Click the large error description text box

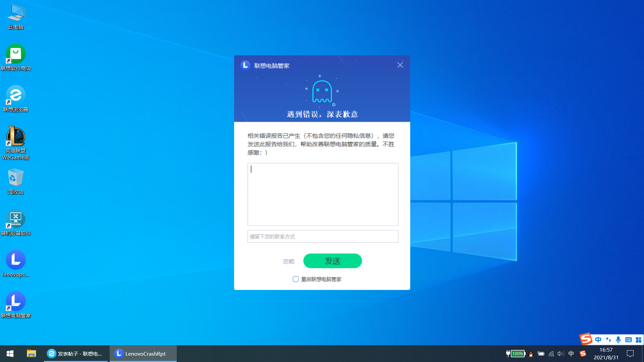click(323, 194)
